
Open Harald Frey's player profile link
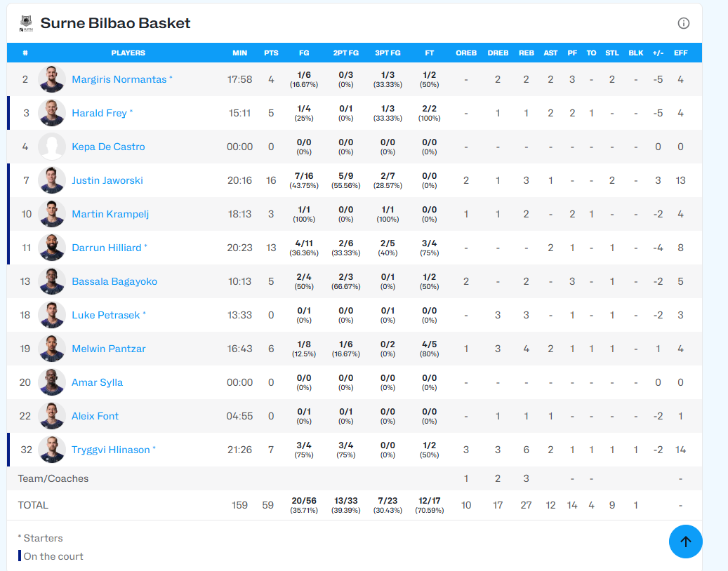pyautogui.click(x=99, y=113)
